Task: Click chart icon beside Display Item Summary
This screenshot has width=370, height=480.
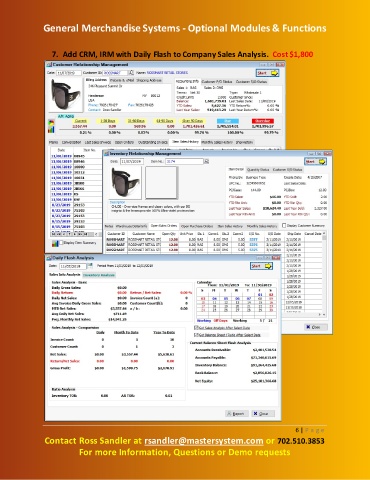Action: (x=55, y=244)
